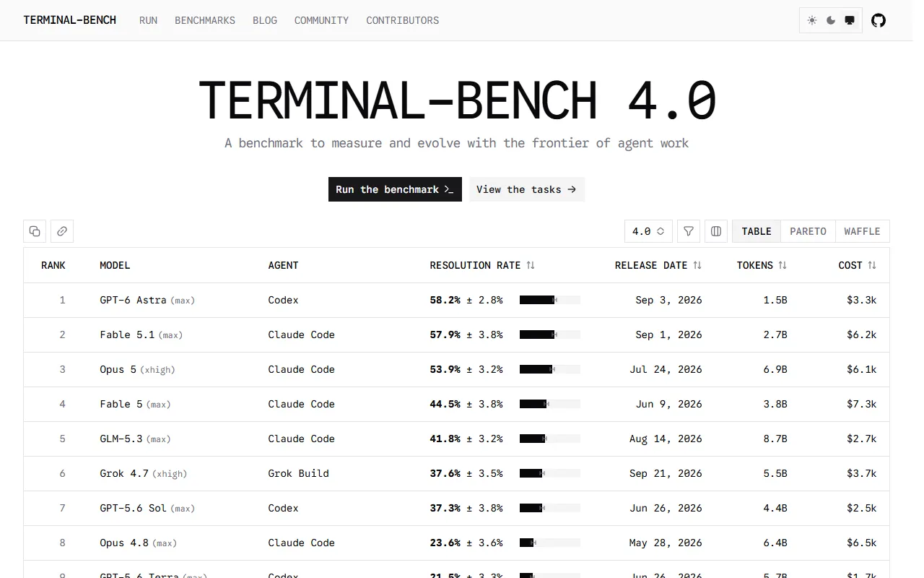
Task: Click the $6.5k cost value
Action: click(x=862, y=543)
